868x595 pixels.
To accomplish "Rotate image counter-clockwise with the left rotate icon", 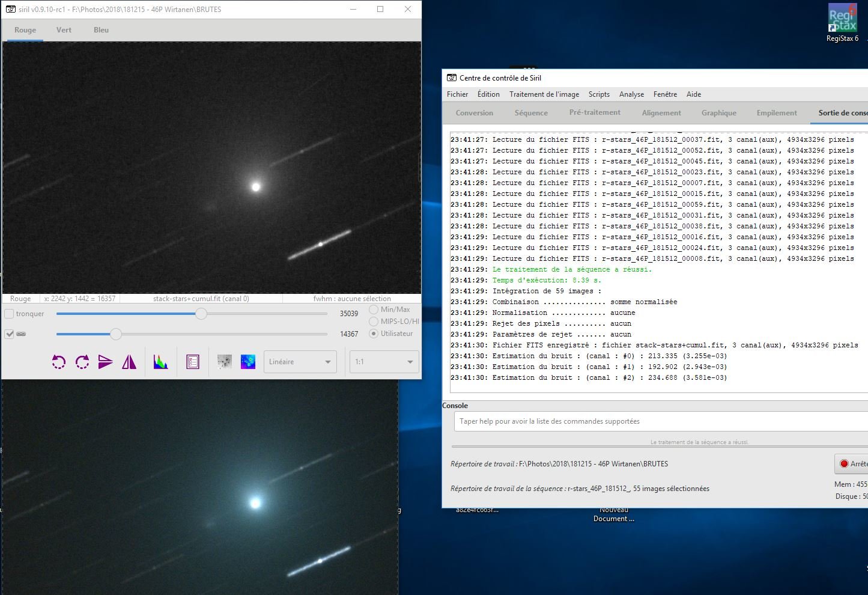I will [x=58, y=362].
